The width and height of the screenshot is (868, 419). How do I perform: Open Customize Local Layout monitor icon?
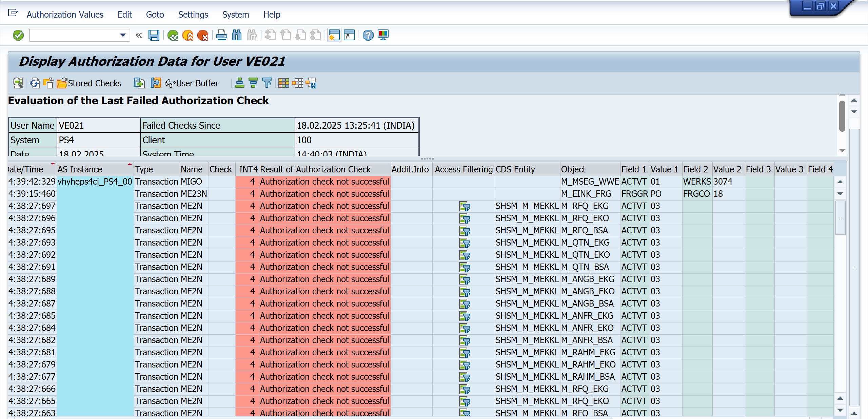point(383,35)
